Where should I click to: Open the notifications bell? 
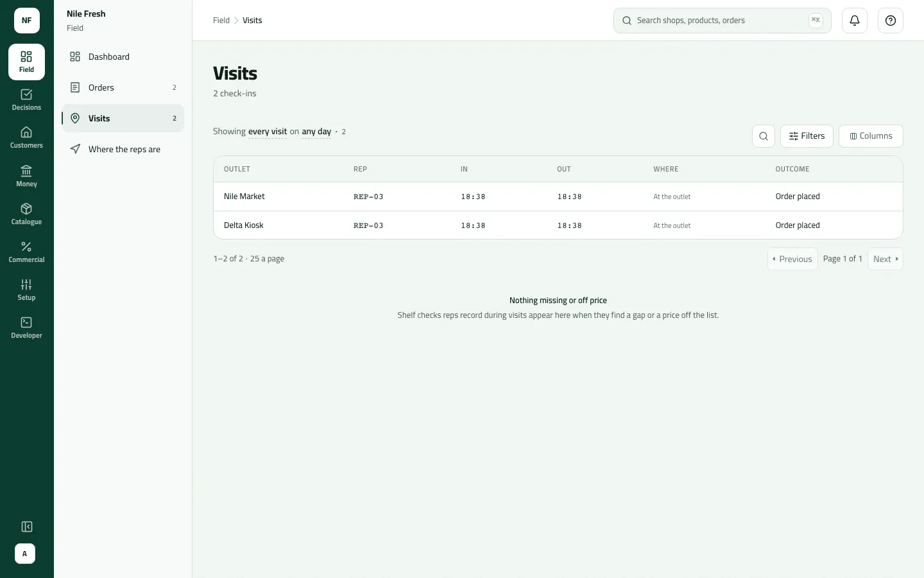coord(855,21)
